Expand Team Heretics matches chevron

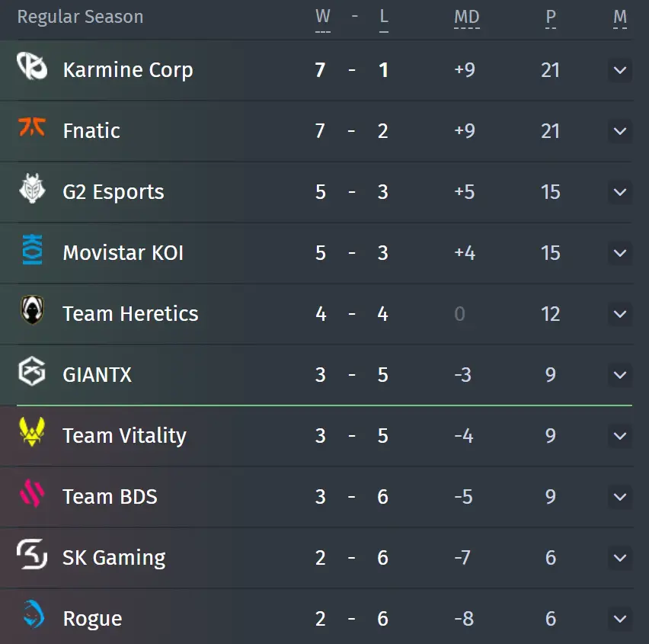(x=619, y=314)
